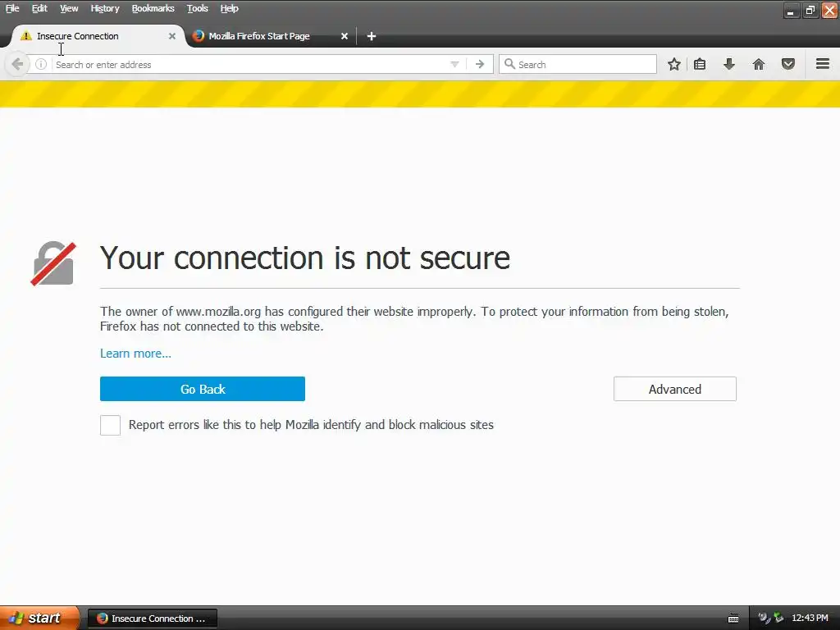Click the back arrow navigation button

tap(17, 64)
